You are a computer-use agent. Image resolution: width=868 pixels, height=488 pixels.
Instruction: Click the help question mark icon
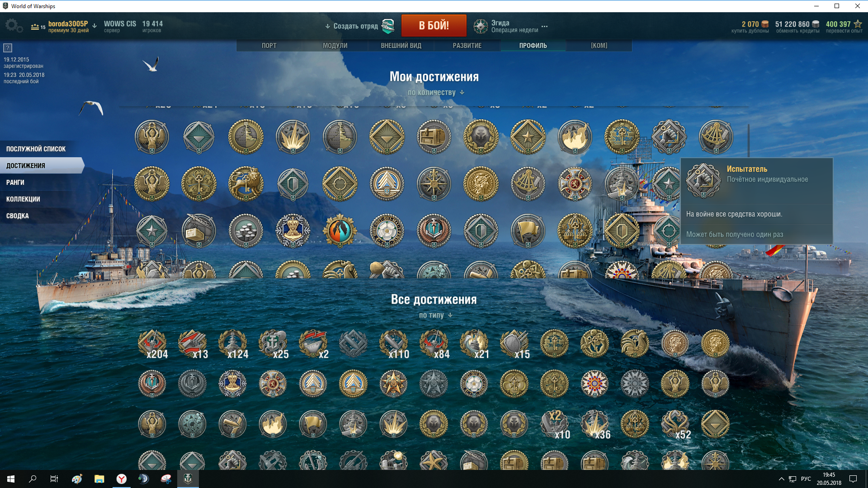pyautogui.click(x=8, y=48)
